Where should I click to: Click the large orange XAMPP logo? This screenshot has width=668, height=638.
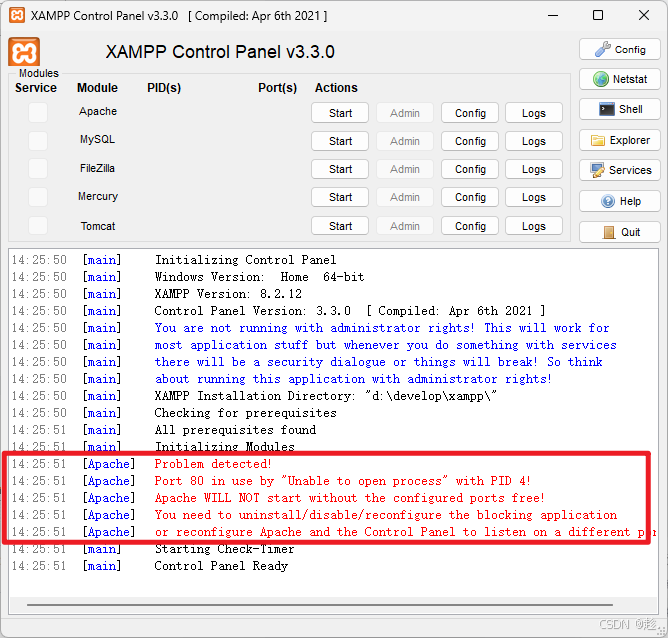pos(24,52)
